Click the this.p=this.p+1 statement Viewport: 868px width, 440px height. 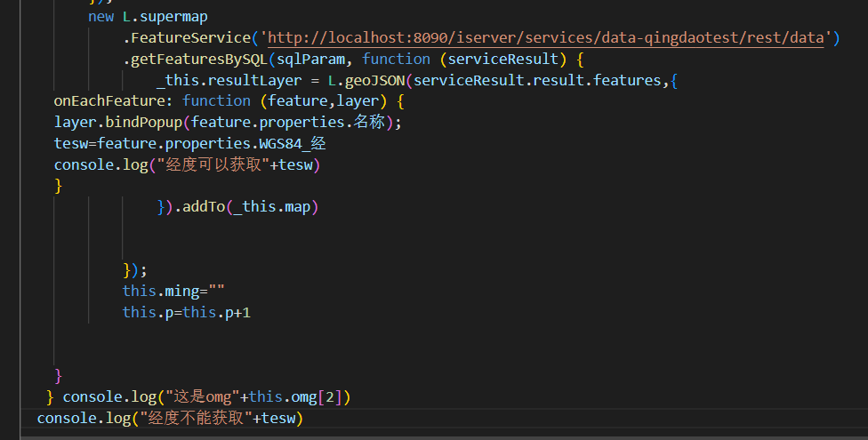[x=187, y=312]
